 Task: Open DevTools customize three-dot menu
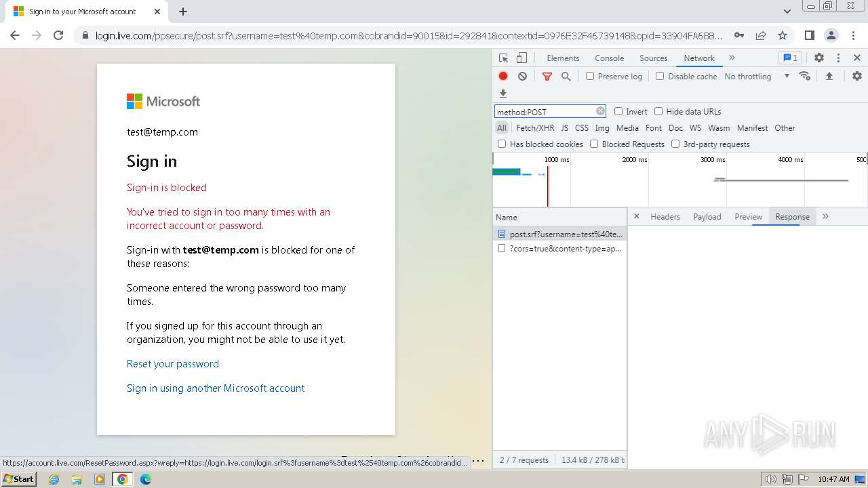point(838,58)
